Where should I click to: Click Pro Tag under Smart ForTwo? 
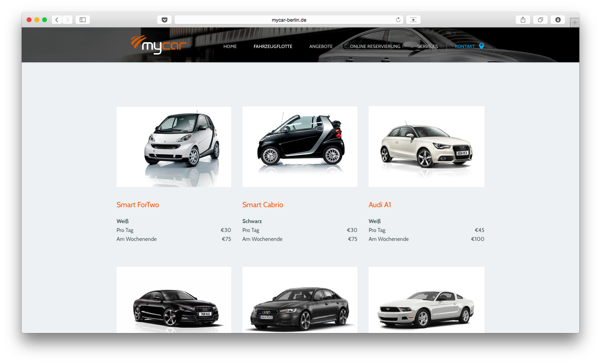[x=125, y=230]
